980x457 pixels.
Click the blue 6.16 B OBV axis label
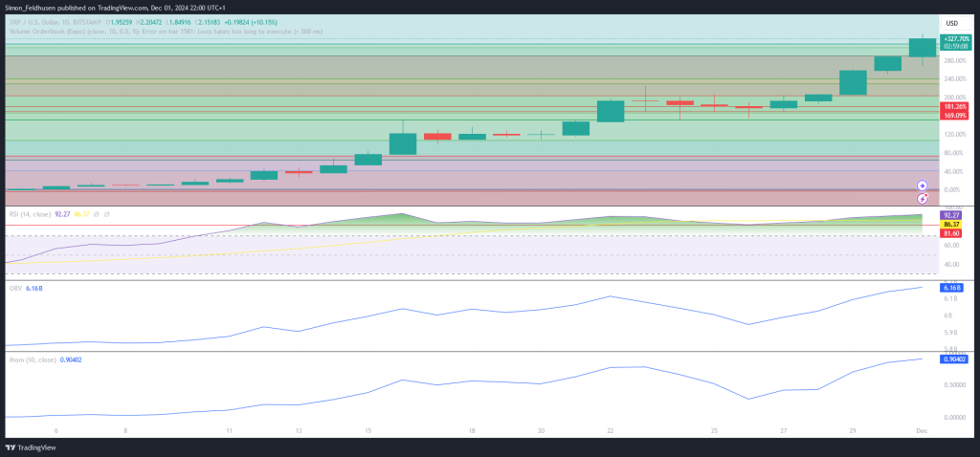(x=953, y=288)
